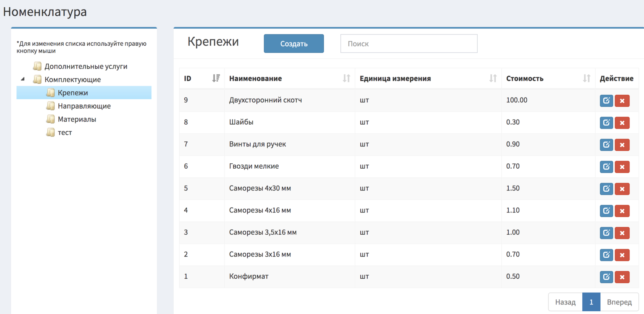Image resolution: width=644 pixels, height=314 pixels.
Task: Click the 100.00 cost value
Action: coord(516,100)
